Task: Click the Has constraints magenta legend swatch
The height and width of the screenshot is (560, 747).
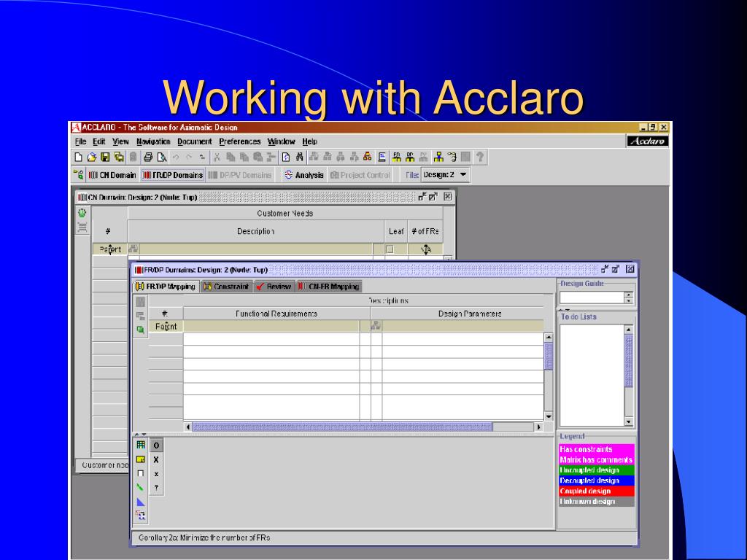Action: pos(597,449)
